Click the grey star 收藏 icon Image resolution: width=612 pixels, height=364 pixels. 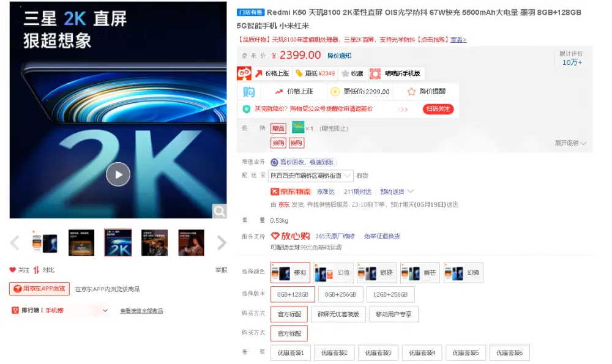tap(345, 73)
